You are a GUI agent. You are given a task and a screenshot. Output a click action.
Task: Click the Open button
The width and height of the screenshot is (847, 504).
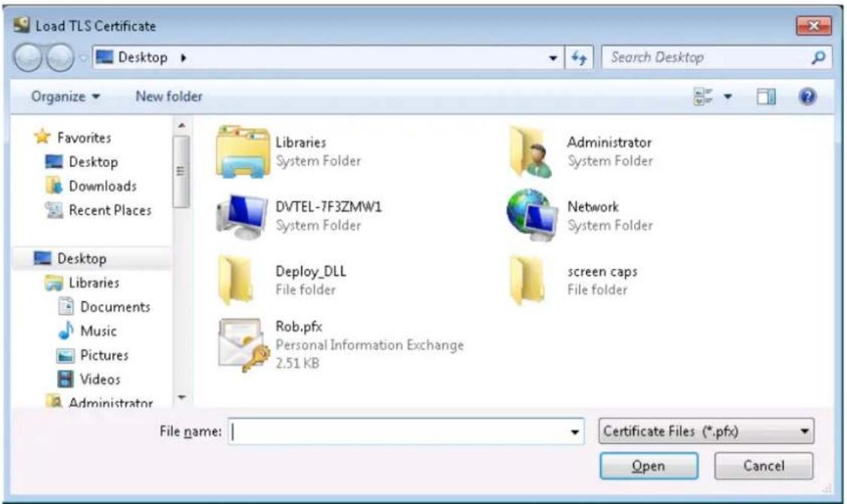(648, 466)
